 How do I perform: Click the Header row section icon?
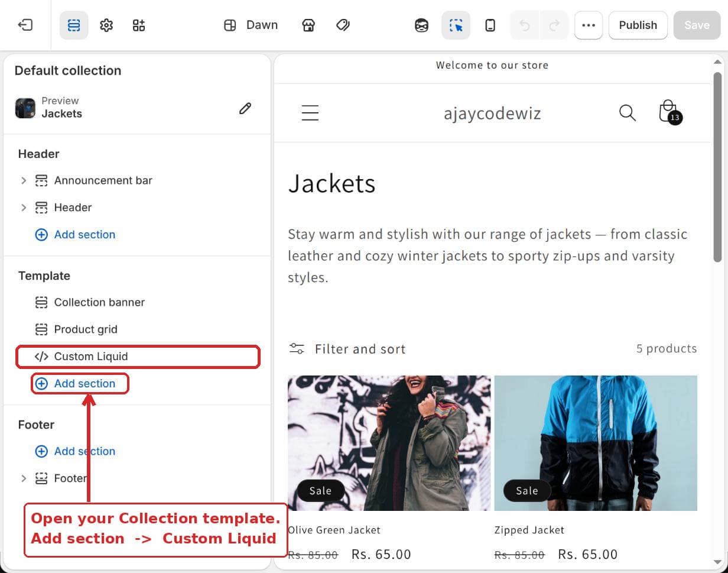pos(41,208)
